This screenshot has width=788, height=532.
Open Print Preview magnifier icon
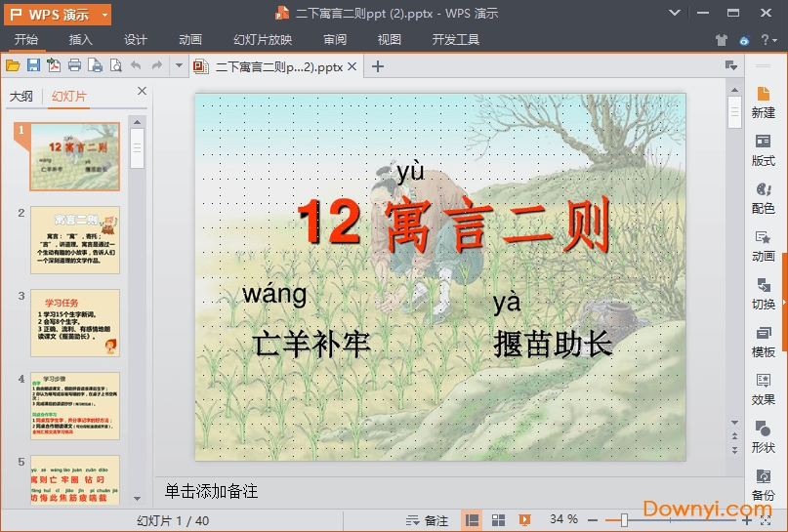[115, 65]
